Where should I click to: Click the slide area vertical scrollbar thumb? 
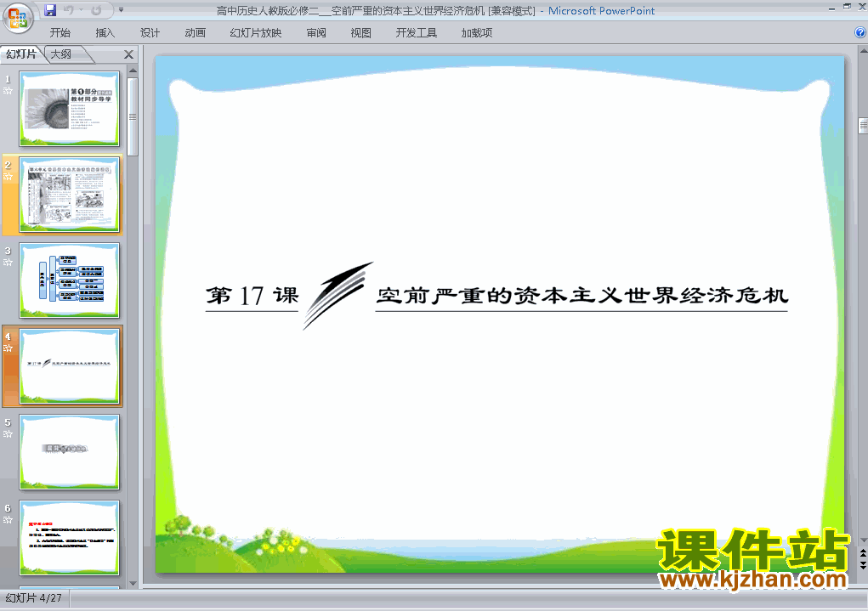(863, 126)
